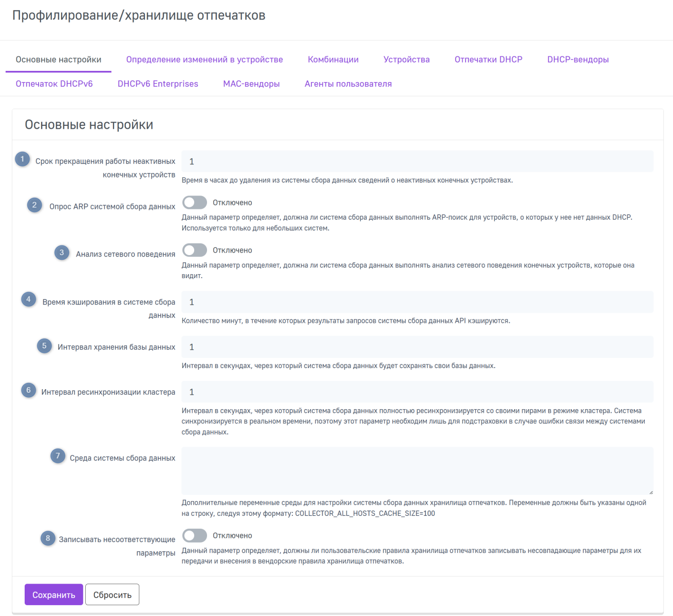Switch to the Комбинации tab
Image resolution: width=673 pixels, height=616 pixels.
tap(333, 60)
